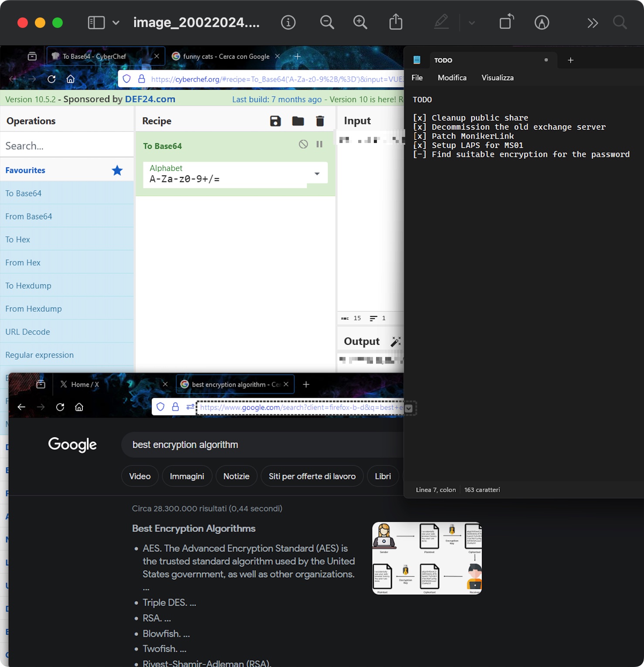This screenshot has width=644, height=667.
Task: Click the Operations Search field
Action: click(x=67, y=146)
